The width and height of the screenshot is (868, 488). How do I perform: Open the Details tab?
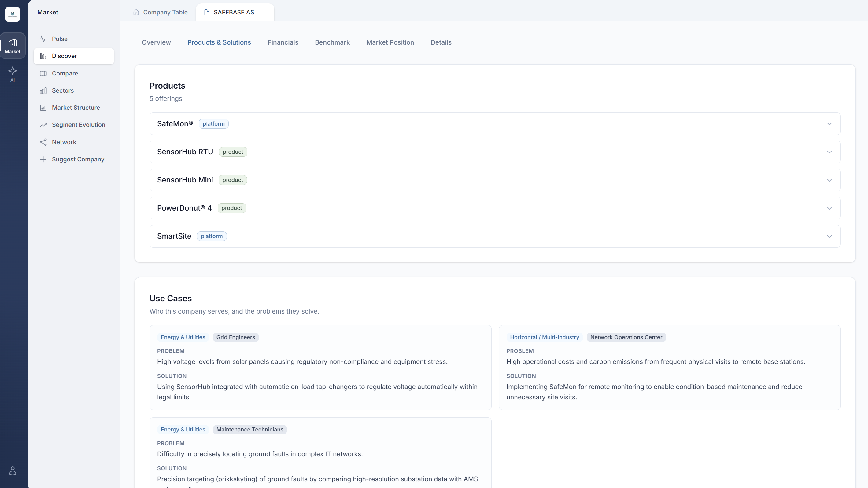coord(441,42)
